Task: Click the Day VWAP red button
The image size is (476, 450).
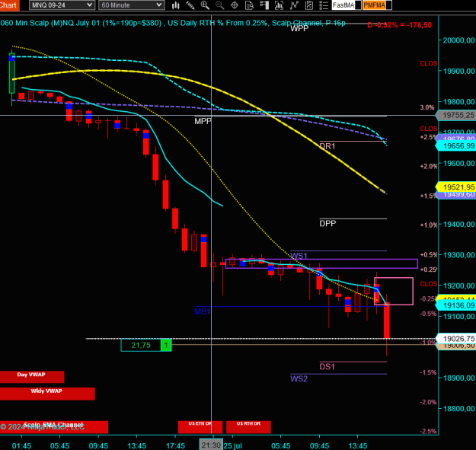Action: pyautogui.click(x=32, y=377)
